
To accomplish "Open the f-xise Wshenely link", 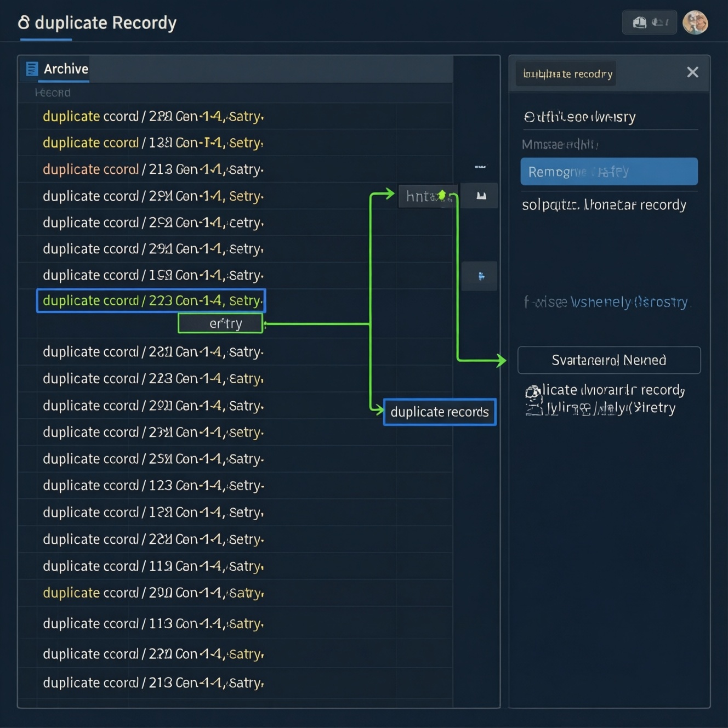I will tap(606, 302).
